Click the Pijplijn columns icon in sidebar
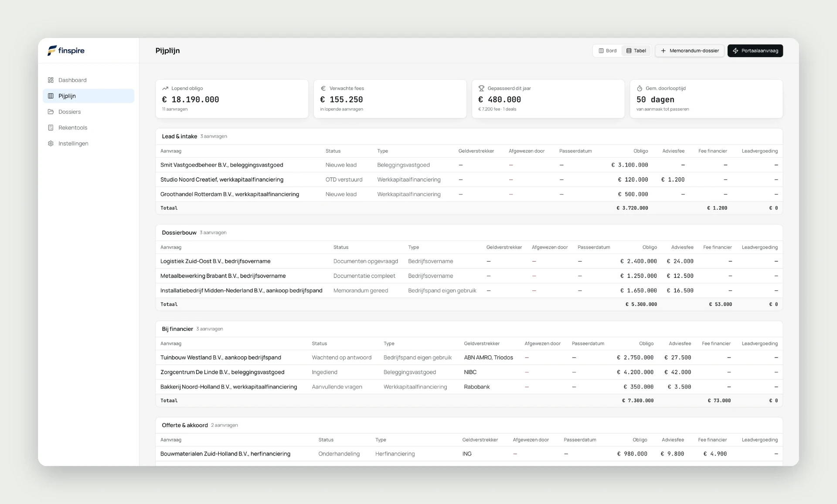837x504 pixels. pyautogui.click(x=51, y=96)
